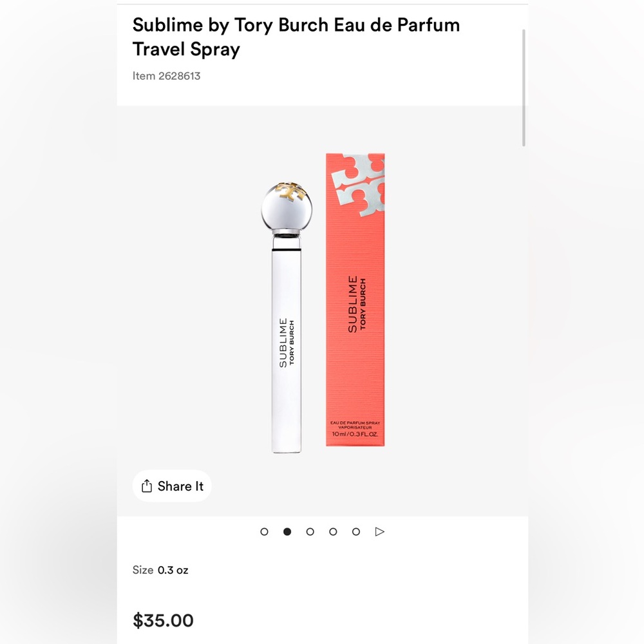Screen dimensions: 644x644
Task: Click the SUBLIME TORY BURCH text on the bottle
Action: tap(287, 343)
